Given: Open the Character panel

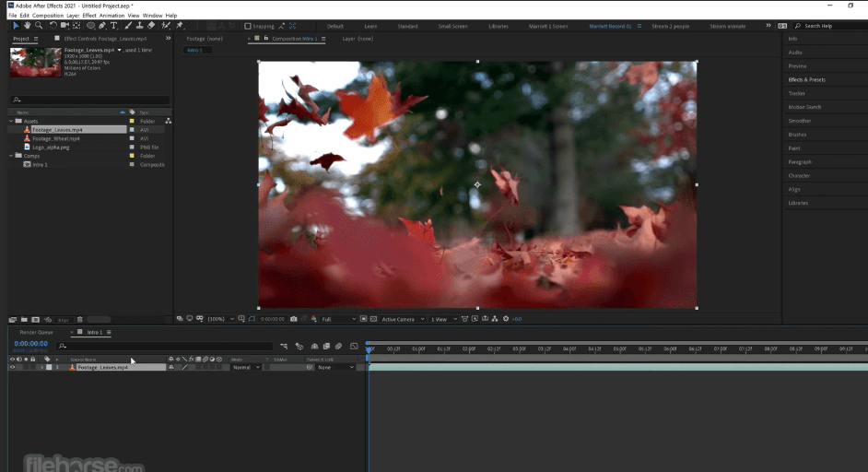Looking at the screenshot, I should [x=799, y=175].
